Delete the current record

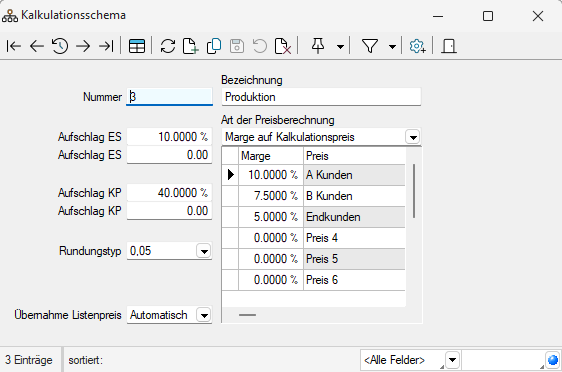(x=282, y=46)
